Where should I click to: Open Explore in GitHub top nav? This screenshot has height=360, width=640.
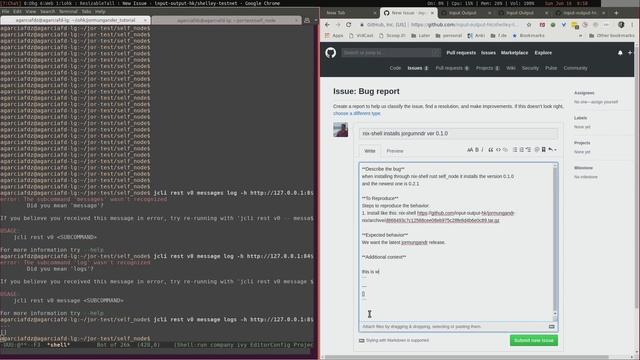click(543, 53)
